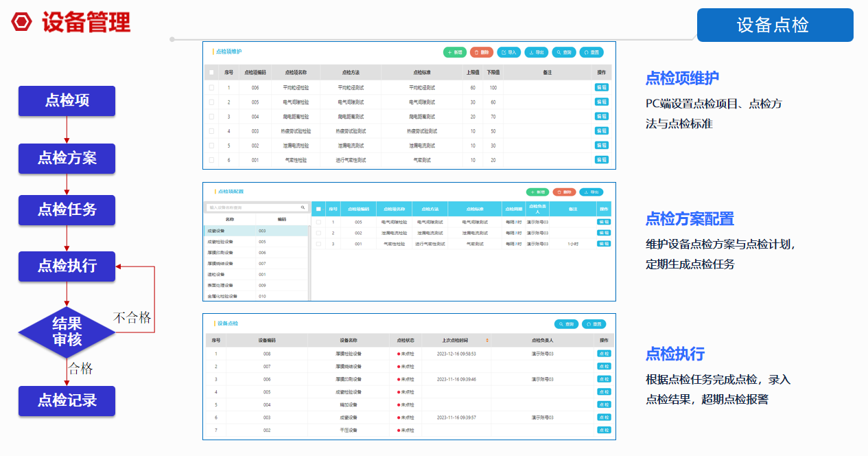Click the 新增 button in 点检项维护 panel
This screenshot has width=868, height=456.
tap(454, 52)
